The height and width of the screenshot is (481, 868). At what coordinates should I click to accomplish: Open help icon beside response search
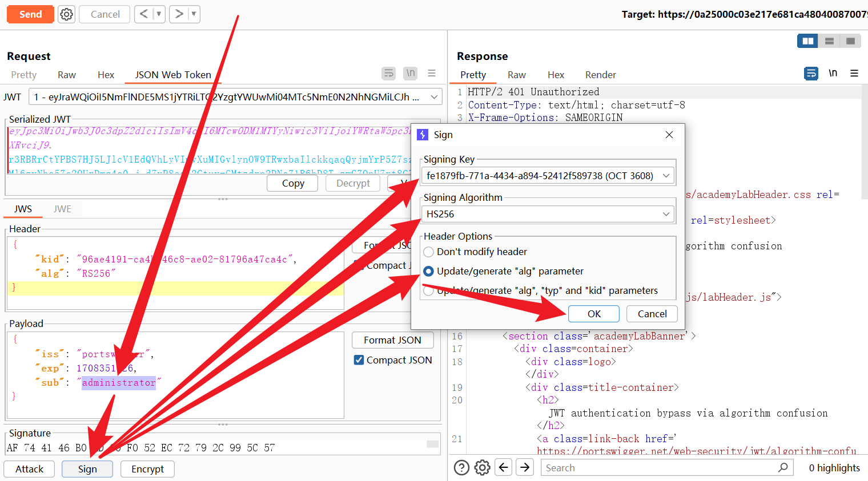point(461,468)
